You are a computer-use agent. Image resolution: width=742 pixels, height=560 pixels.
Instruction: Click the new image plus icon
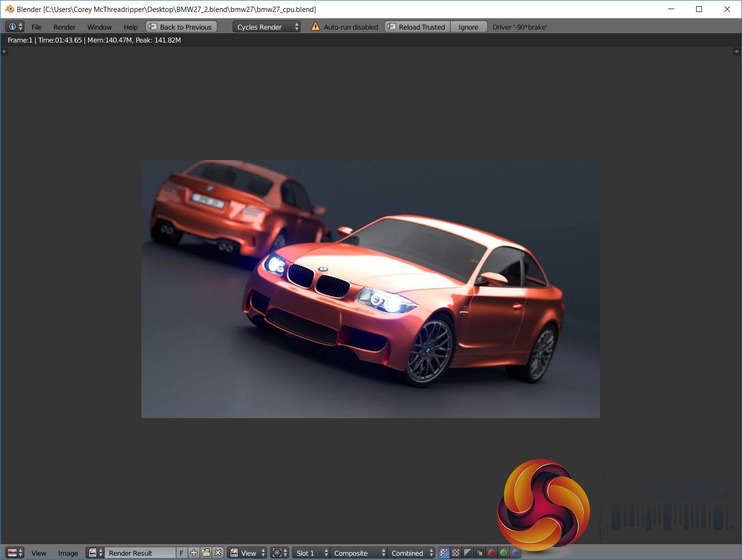tap(194, 553)
